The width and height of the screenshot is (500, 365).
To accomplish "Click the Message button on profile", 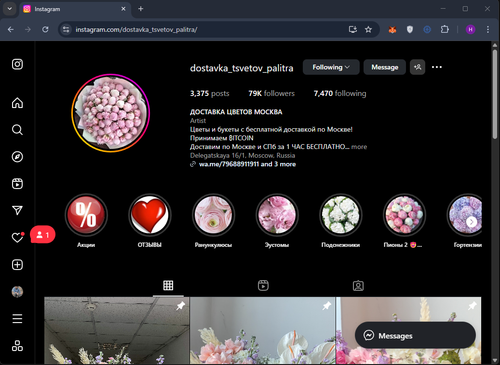I will click(385, 67).
